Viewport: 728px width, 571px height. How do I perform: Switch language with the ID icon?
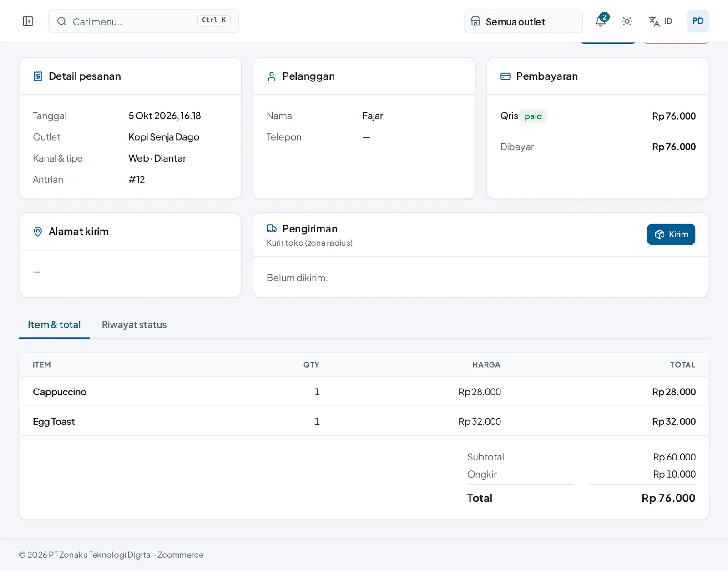(660, 21)
